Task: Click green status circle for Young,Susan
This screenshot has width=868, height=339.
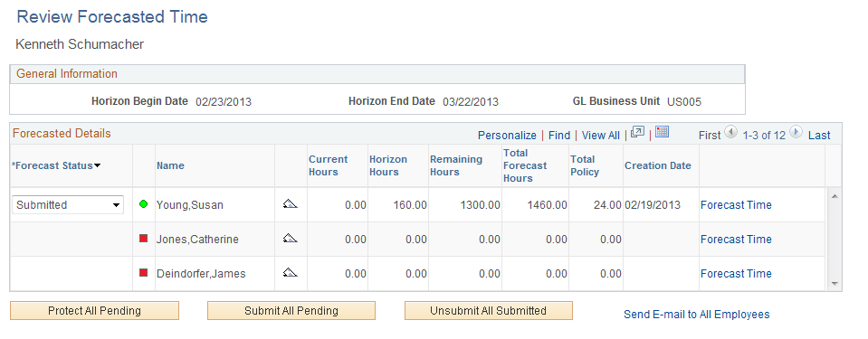Action: click(144, 204)
